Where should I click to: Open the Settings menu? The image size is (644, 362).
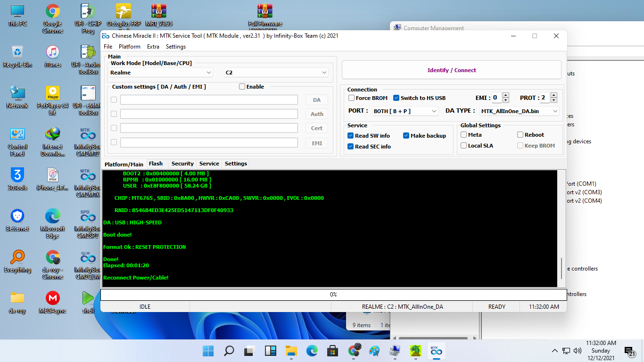click(x=176, y=47)
